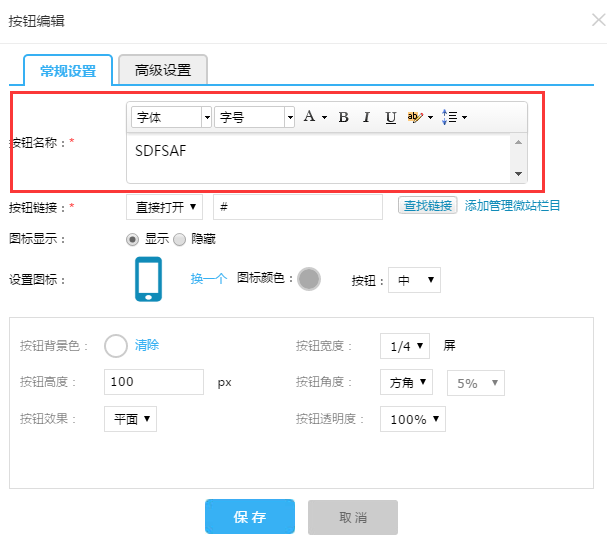The width and height of the screenshot is (607, 541).
Task: Click the text highlight color tool
Action: (x=419, y=117)
